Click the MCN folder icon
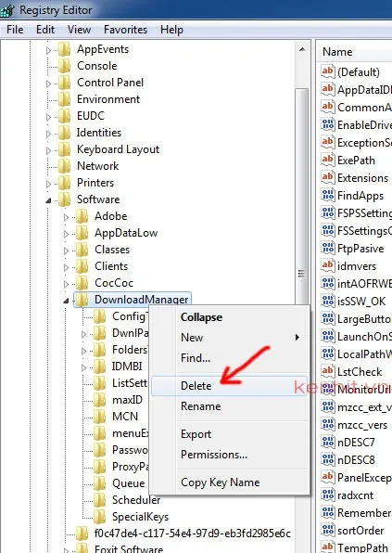The image size is (392, 553). [100, 417]
